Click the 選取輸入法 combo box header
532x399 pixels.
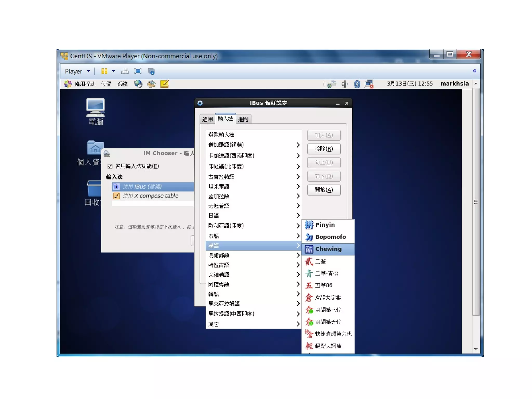coord(254,135)
